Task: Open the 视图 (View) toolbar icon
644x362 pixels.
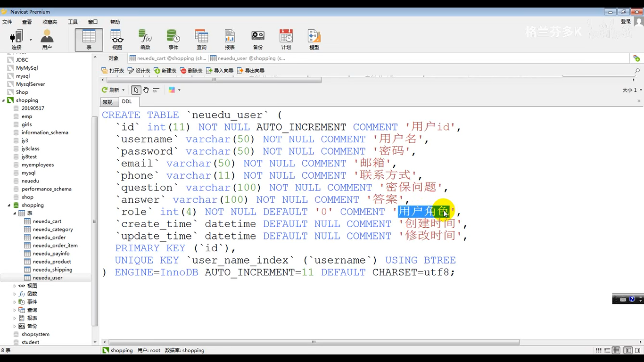Action: [x=117, y=40]
